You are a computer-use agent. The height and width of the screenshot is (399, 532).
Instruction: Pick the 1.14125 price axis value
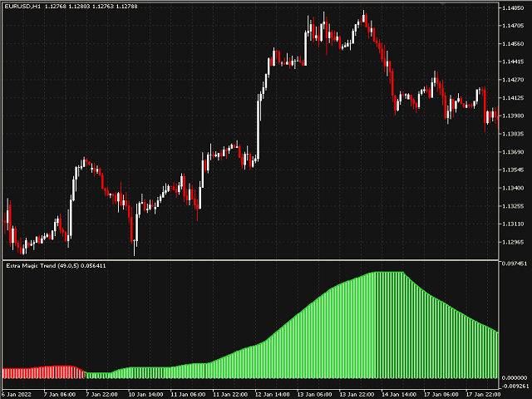pos(514,98)
